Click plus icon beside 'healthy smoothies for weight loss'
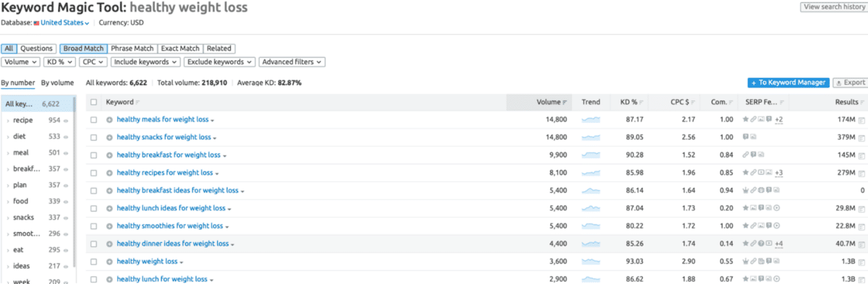The width and height of the screenshot is (868, 284). (x=109, y=226)
